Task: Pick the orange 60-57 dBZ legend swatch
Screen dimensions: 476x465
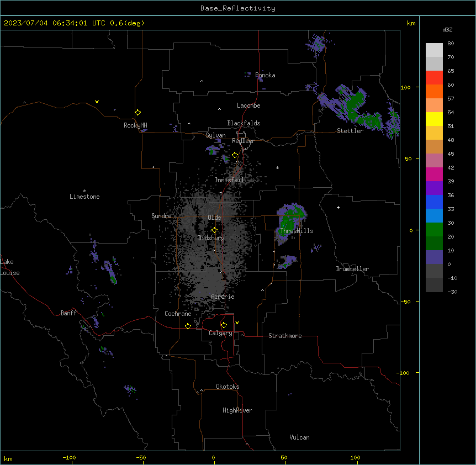Action: pyautogui.click(x=434, y=91)
